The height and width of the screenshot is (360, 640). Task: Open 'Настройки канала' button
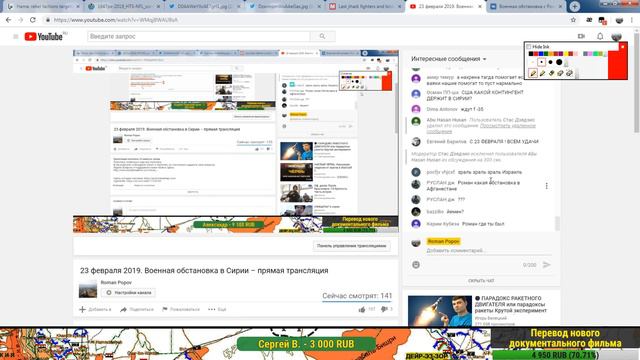point(129,293)
